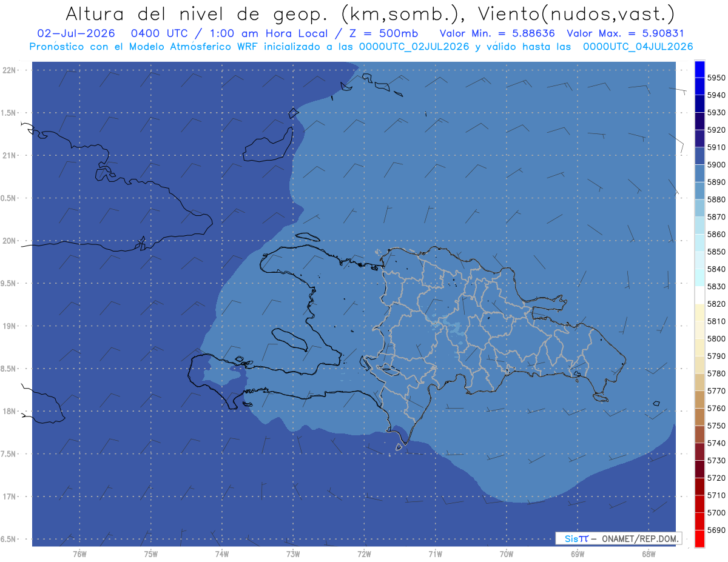Screen dimensions: 728x562
Task: Click the '75W' longitude label
Action: [150, 554]
